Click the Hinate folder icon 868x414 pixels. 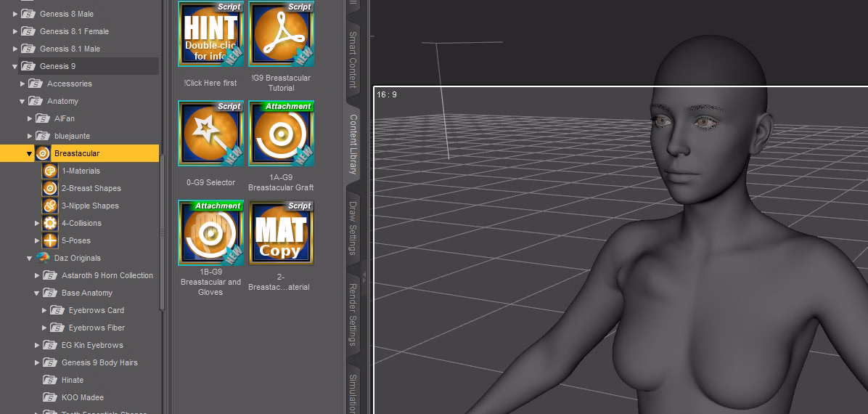pyautogui.click(x=50, y=380)
